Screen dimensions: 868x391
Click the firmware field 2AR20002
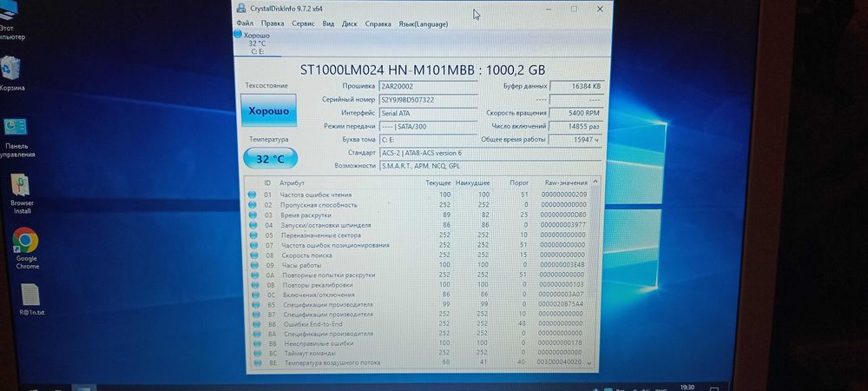(428, 86)
